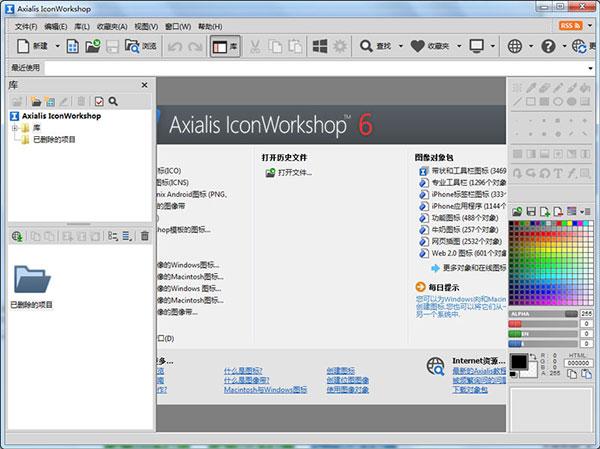Screen dimensions: 600x449
Task: Click the HTML color code field 000000
Action: (578, 363)
